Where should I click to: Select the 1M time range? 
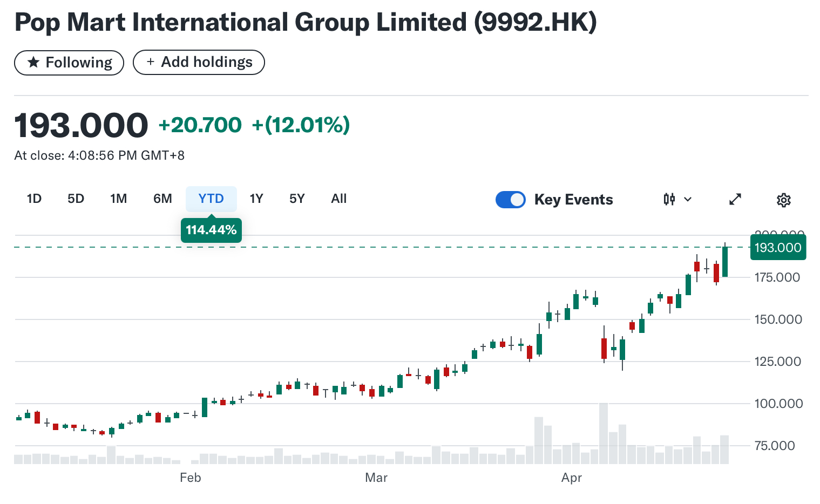coord(118,199)
